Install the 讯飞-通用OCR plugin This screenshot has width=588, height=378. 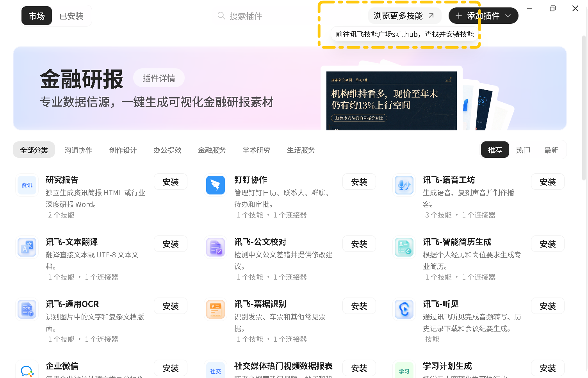(171, 306)
